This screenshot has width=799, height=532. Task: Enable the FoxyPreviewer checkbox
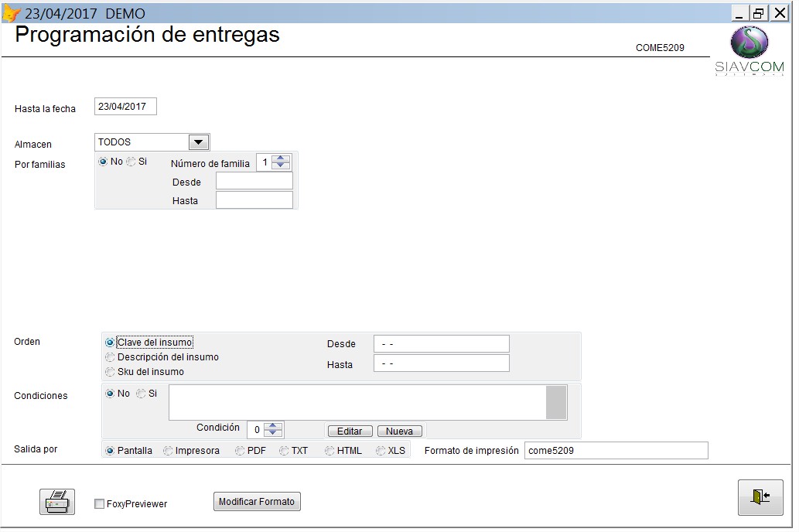coord(99,503)
